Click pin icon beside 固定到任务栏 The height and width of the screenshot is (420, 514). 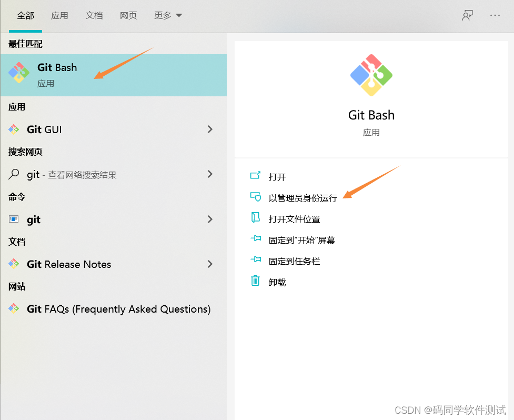coord(256,259)
